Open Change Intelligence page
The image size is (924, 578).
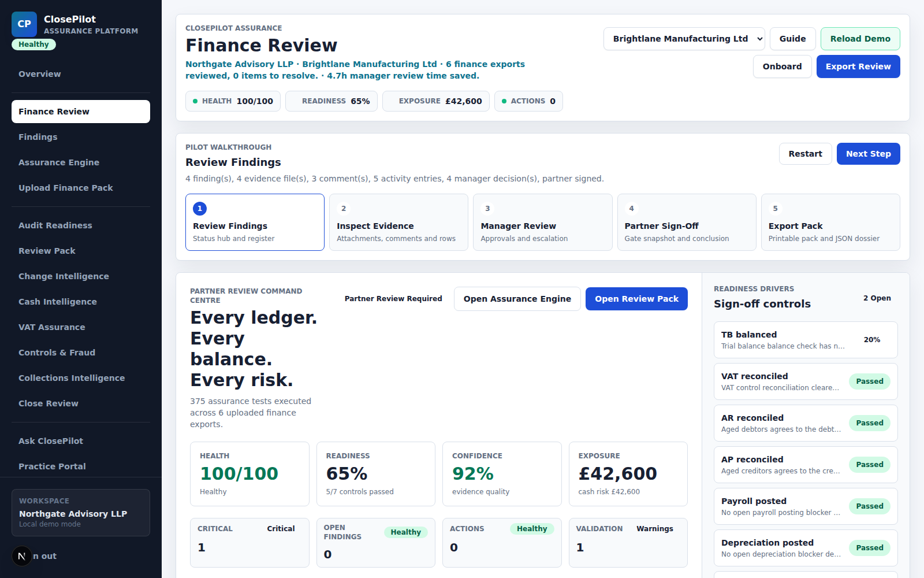[81, 276]
